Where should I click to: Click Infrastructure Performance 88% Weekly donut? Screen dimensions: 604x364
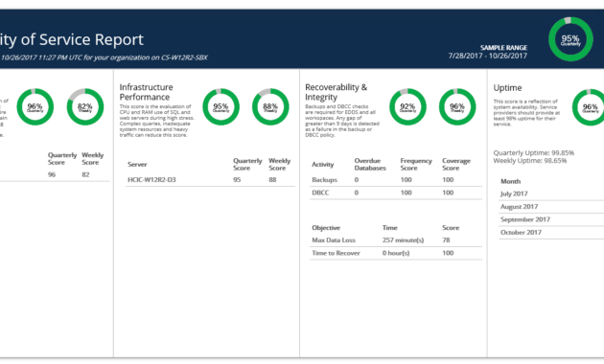click(x=270, y=107)
